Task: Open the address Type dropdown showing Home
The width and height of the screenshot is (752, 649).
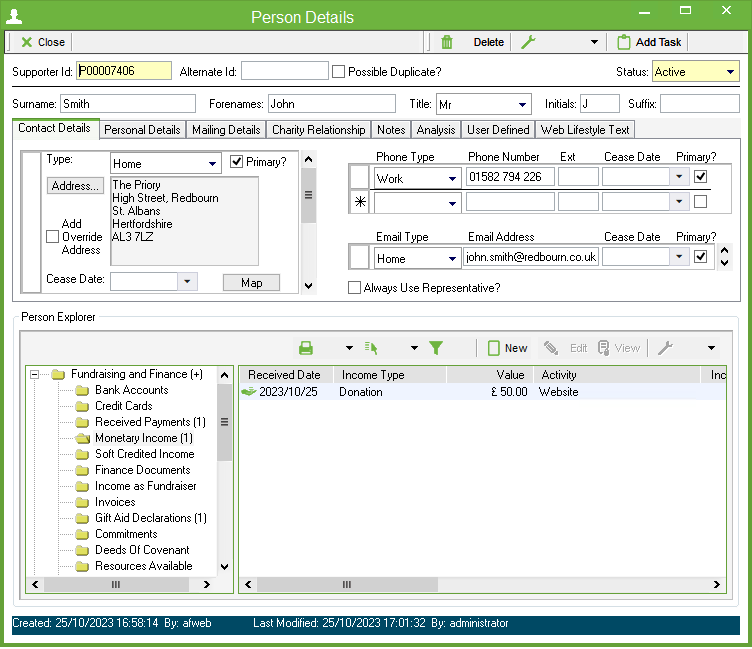Action: (212, 163)
